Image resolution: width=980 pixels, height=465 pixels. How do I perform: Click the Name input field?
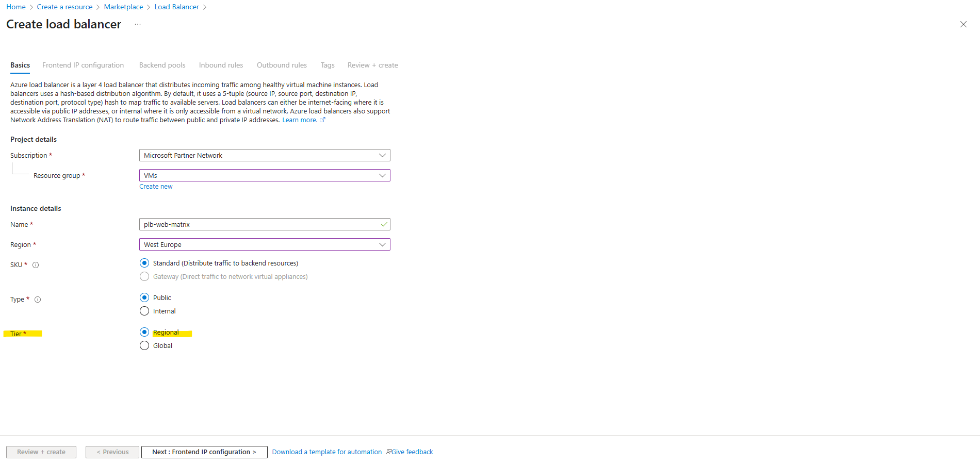click(265, 224)
